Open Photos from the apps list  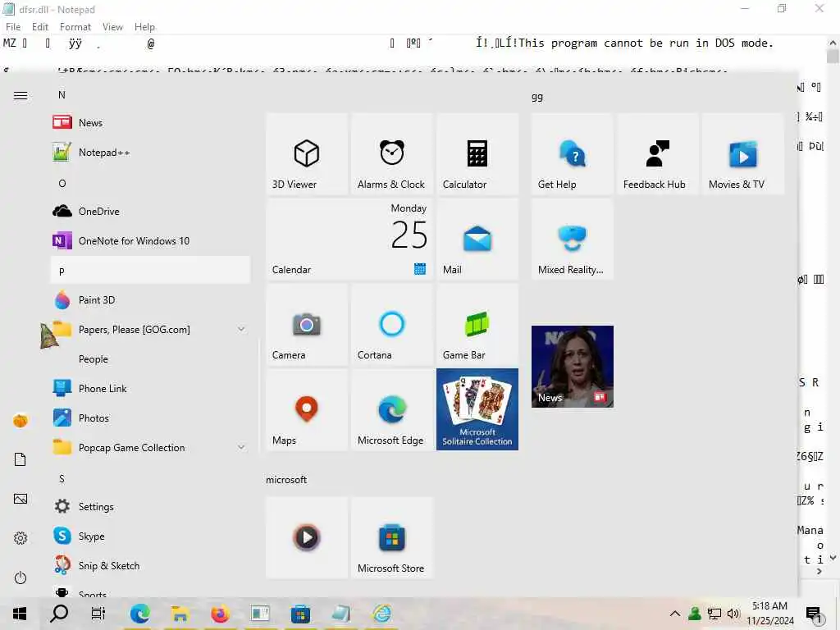tap(150, 418)
